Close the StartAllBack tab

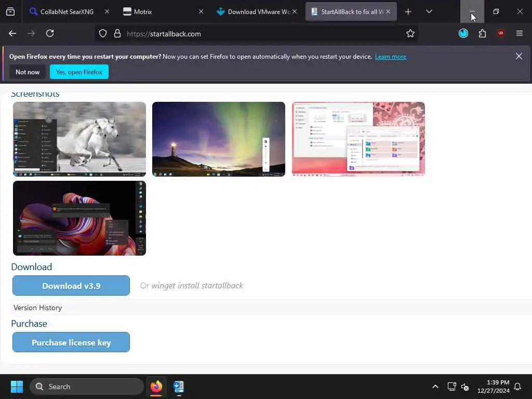click(x=388, y=12)
